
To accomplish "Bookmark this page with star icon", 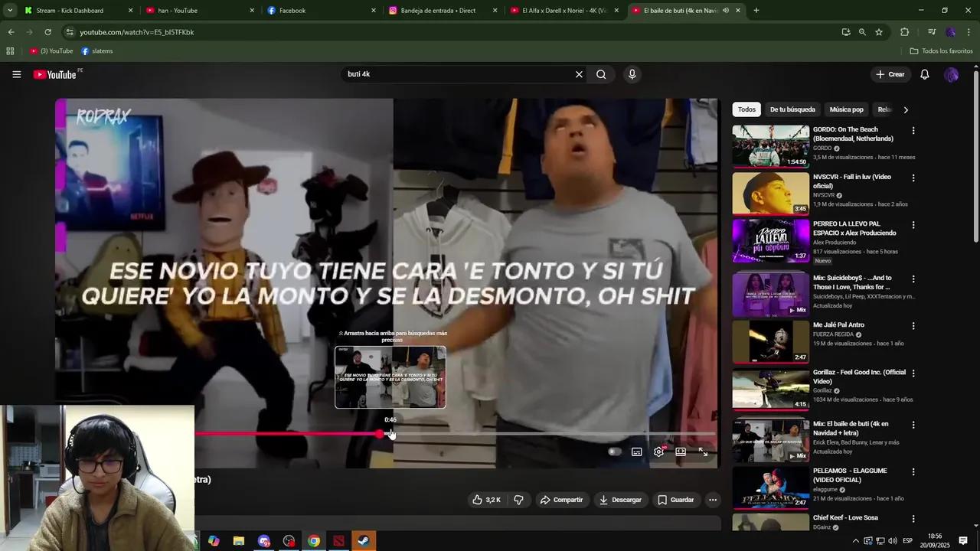I will 879,32.
